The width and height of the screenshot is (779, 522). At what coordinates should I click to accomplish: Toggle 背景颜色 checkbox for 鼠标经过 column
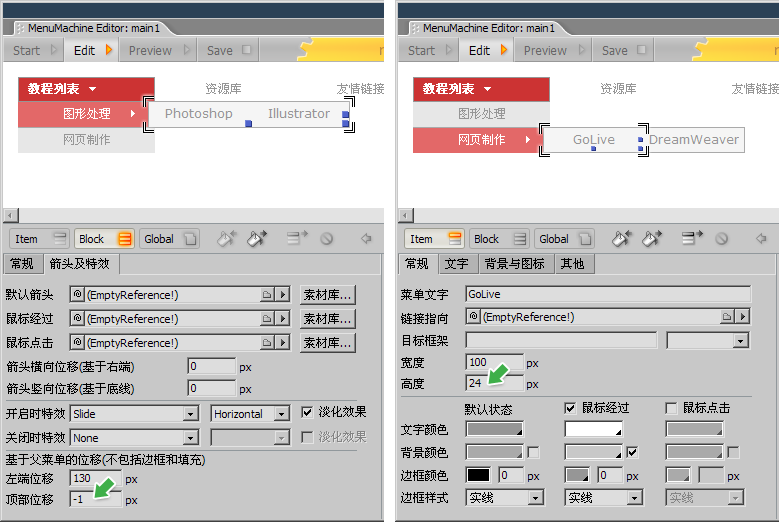point(632,452)
